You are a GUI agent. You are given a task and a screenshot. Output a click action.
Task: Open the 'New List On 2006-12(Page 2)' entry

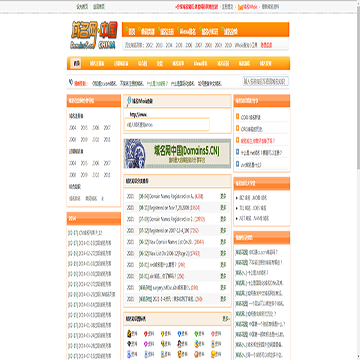pyautogui.click(x=169, y=253)
